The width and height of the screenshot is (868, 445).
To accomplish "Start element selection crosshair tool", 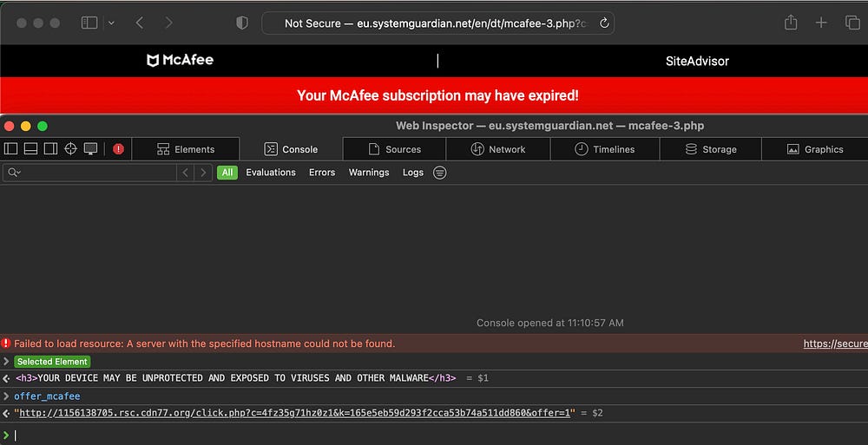I will [71, 149].
